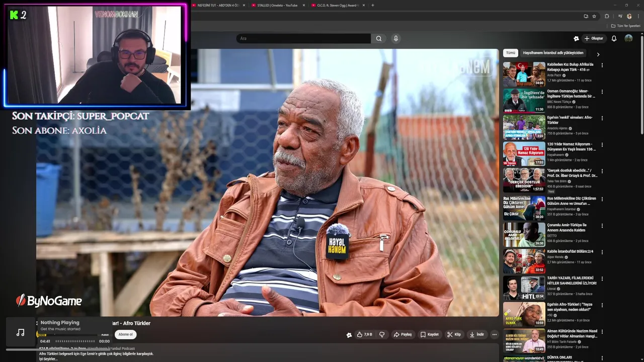Open Chrome media controls icon

click(619, 16)
